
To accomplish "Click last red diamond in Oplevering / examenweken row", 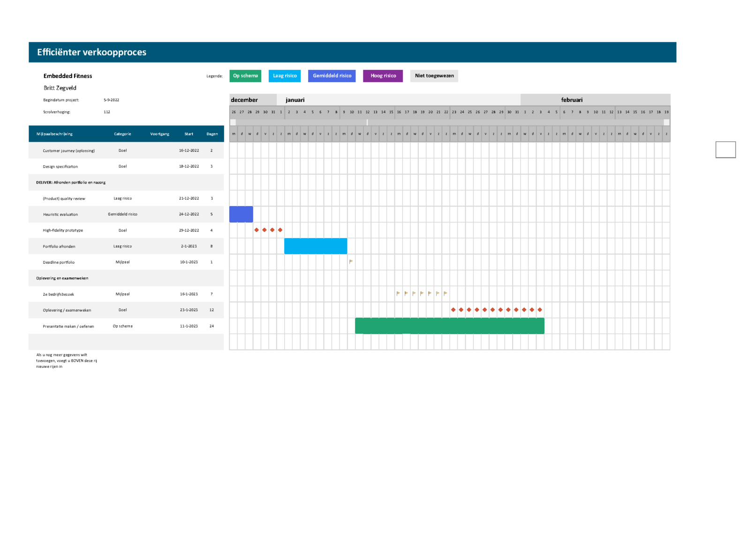I will tap(540, 310).
